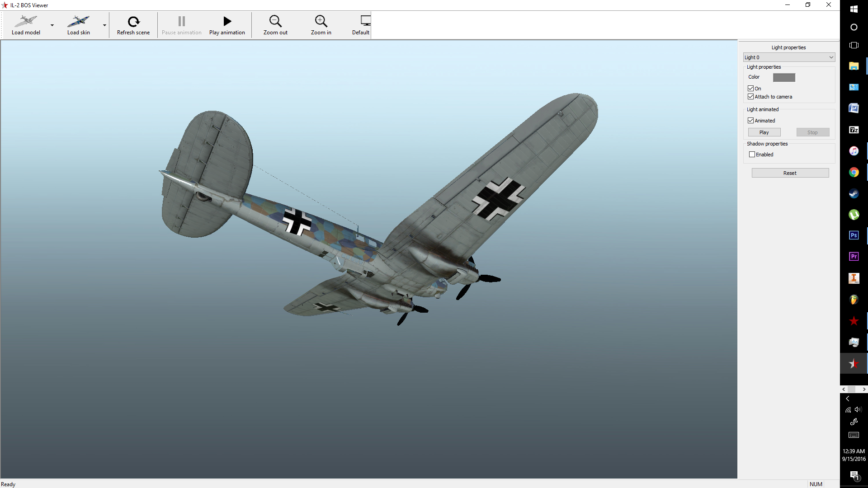Open the red star app on taskbar

tap(854, 321)
